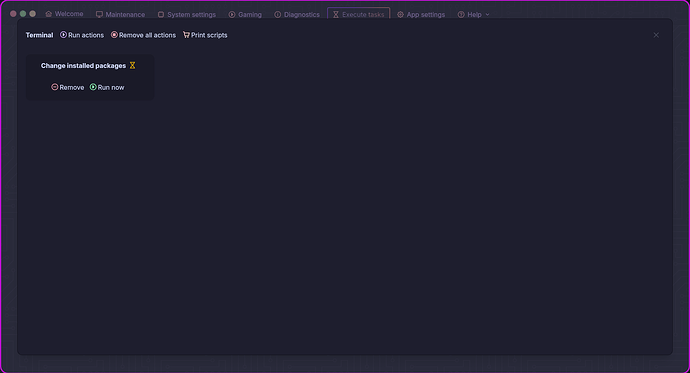Click the green window dot
The width and height of the screenshot is (690, 373).
coord(23,14)
